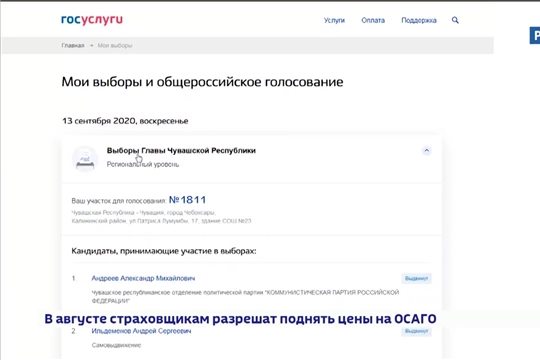Click the КОММУНИСТИЧЕСКАЯ ПАРТИЯ nomination text
Screen dimensions: 540x360
[245, 296]
